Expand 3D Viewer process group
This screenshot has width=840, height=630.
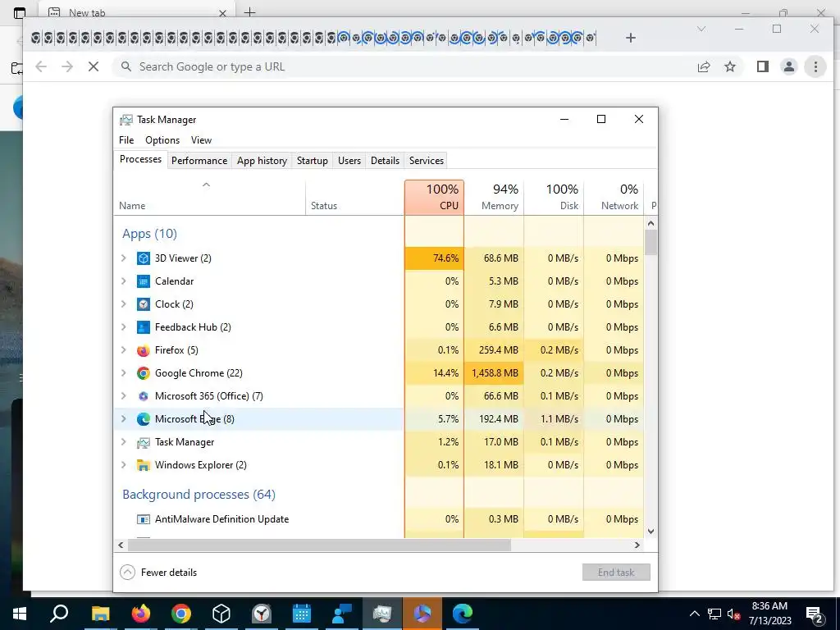click(x=124, y=258)
